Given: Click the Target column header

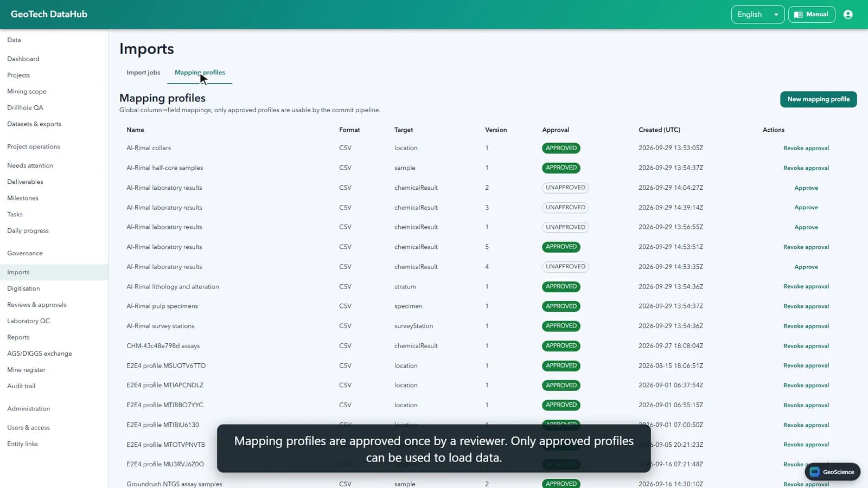Looking at the screenshot, I should pos(404,130).
